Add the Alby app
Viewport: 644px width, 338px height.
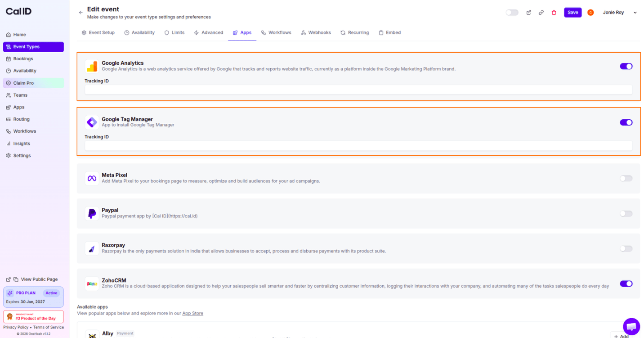[x=622, y=336]
